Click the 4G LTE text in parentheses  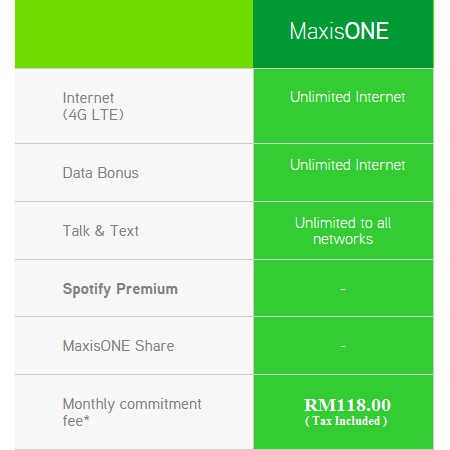[x=93, y=115]
